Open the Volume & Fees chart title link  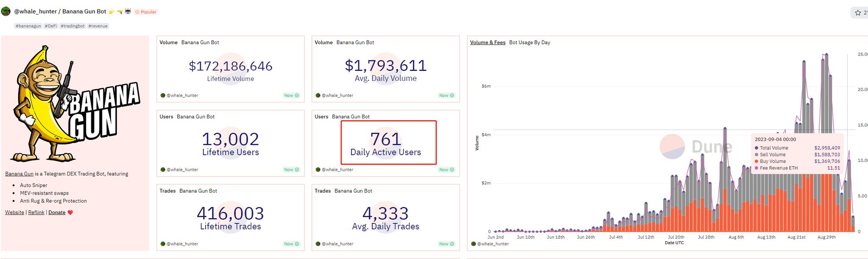pos(487,42)
